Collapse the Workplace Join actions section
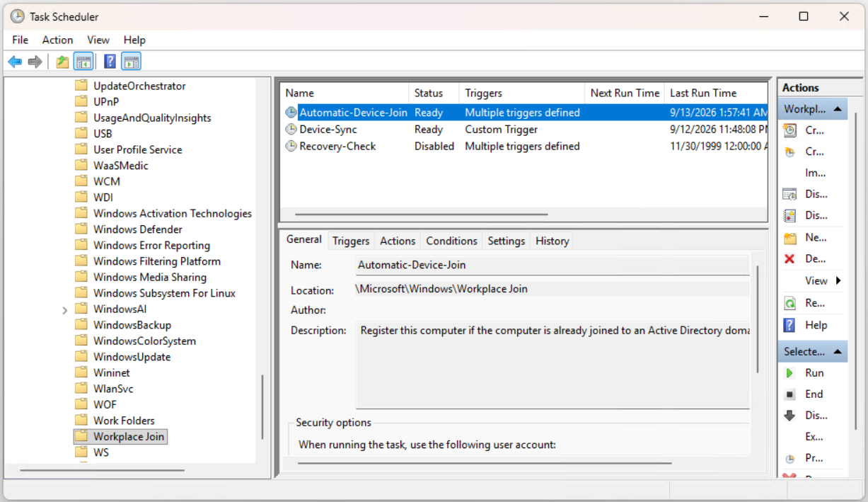Viewport: 868px width, 502px height. tap(838, 110)
